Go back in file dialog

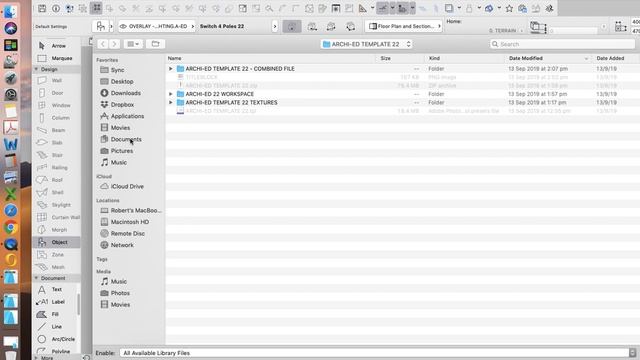coord(103,44)
